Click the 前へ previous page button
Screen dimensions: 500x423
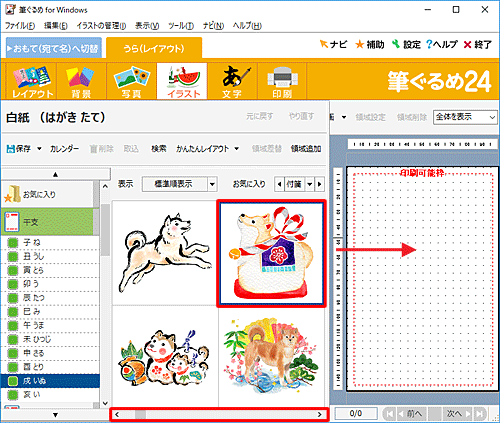(411, 414)
